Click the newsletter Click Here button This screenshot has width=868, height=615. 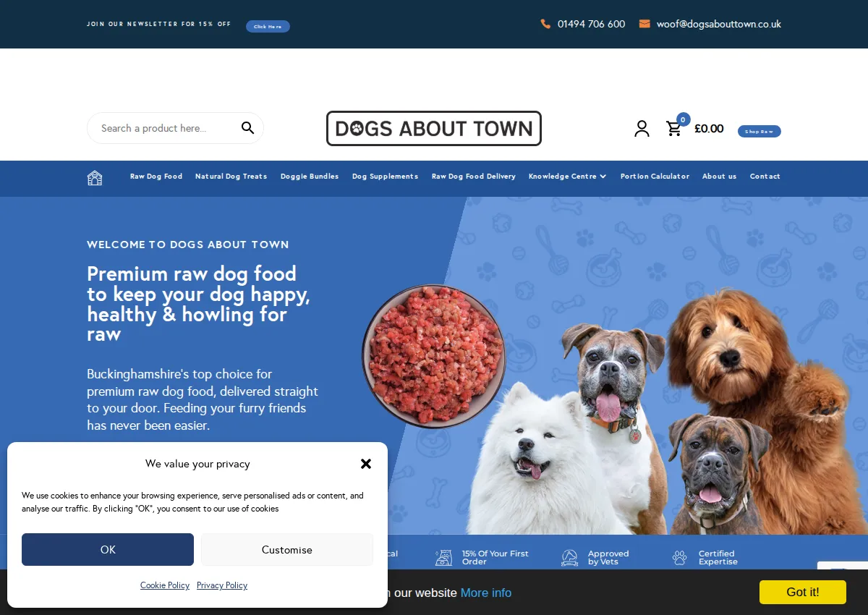click(268, 27)
